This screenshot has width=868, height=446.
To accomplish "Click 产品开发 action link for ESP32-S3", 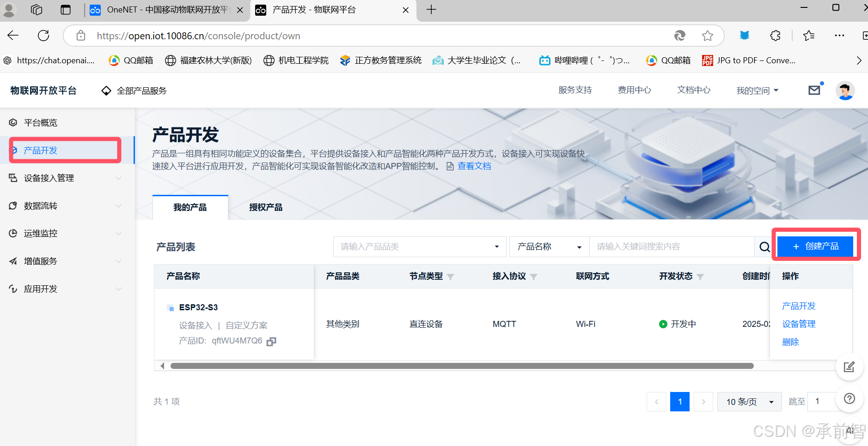I will (799, 306).
